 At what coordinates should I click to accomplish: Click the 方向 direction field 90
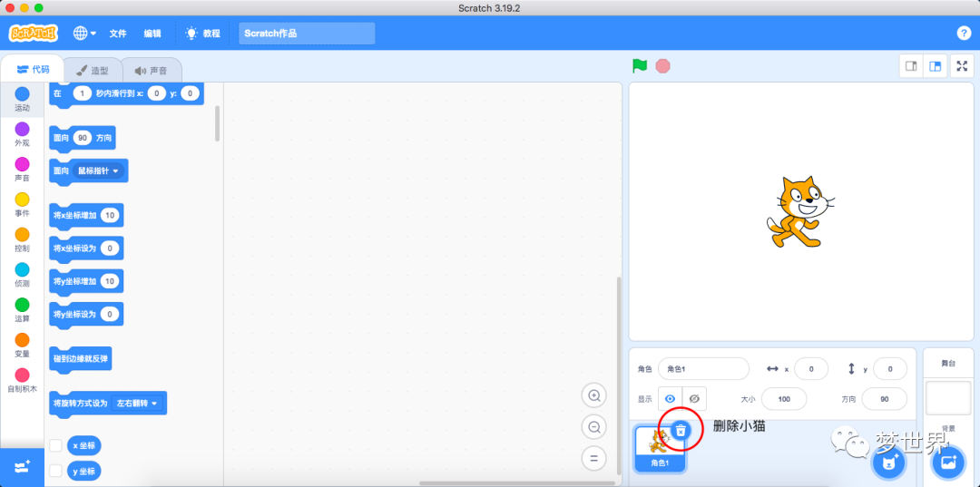click(x=885, y=399)
